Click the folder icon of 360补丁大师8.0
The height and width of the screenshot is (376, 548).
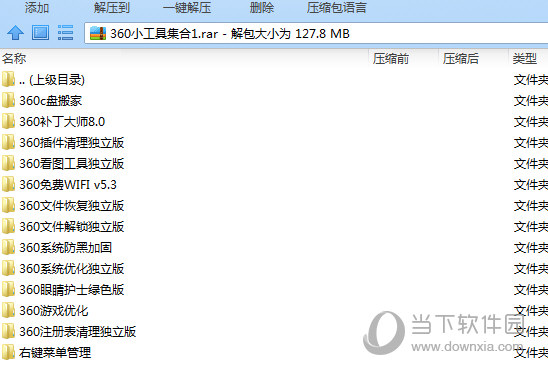tap(8, 121)
